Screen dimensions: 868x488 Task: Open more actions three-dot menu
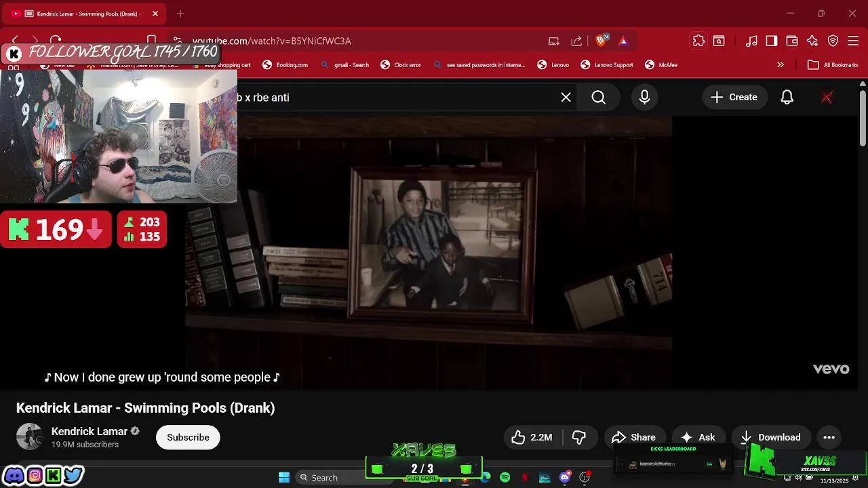point(829,437)
